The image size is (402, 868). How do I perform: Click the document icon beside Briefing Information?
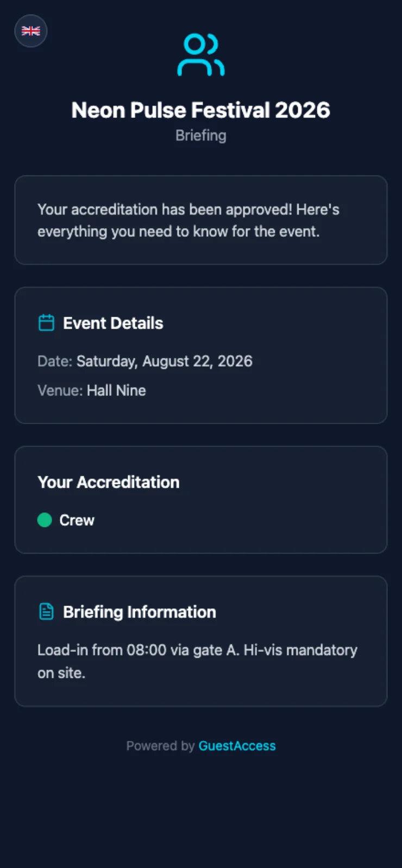[46, 612]
